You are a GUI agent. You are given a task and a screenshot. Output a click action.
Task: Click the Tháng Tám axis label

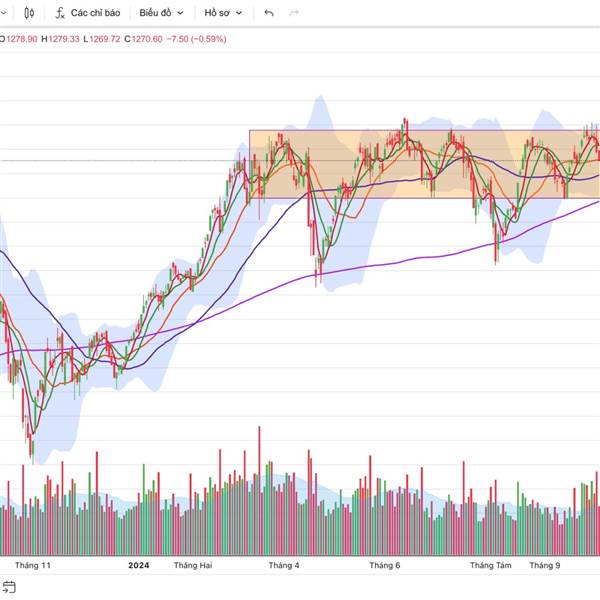point(491,565)
